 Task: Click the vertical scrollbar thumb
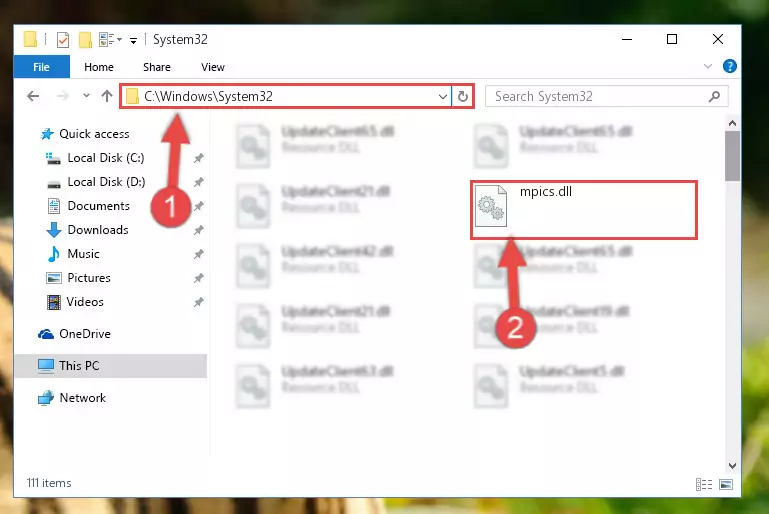[733, 156]
